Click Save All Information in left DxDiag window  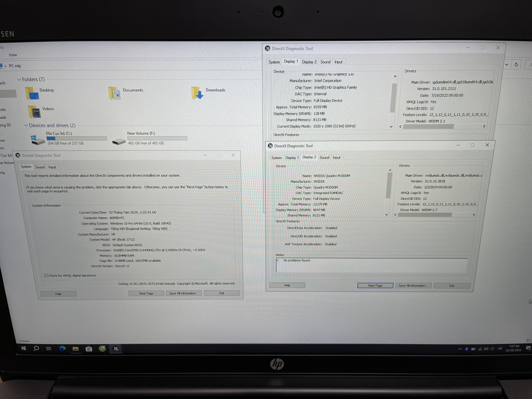coord(184,293)
